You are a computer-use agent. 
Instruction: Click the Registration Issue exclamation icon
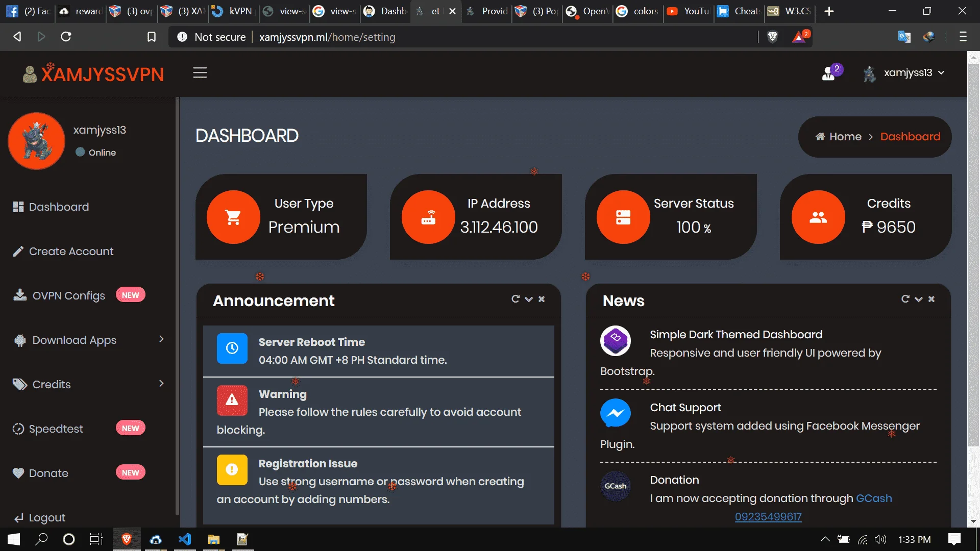tap(232, 470)
